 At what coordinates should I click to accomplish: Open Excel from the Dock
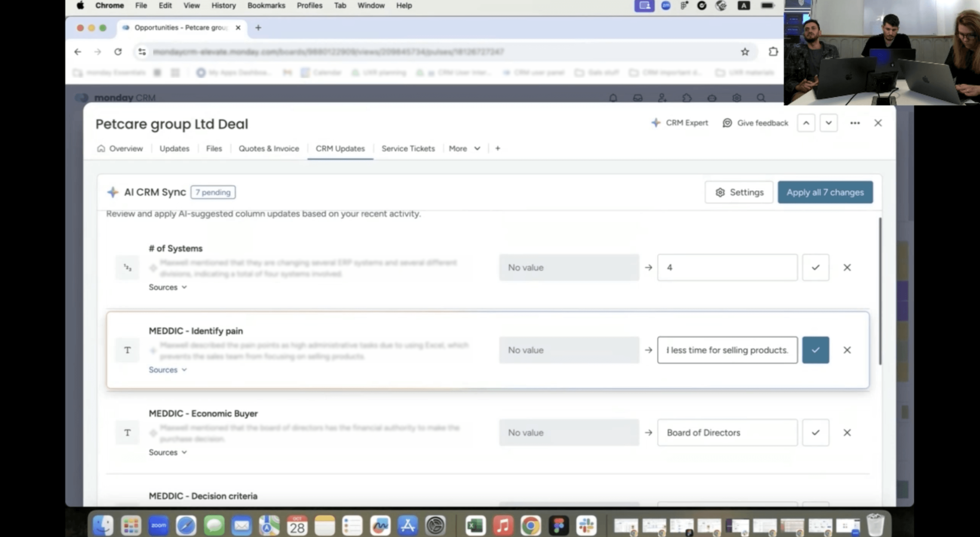coord(475,526)
